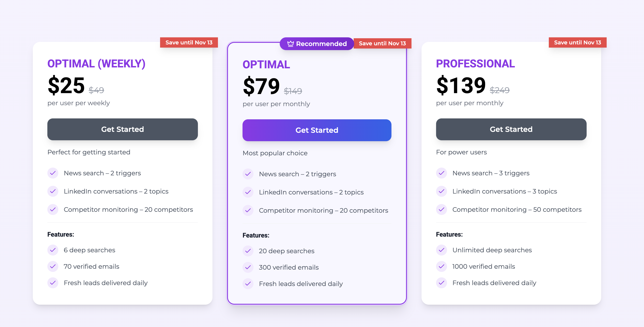Click the gradient Get Started button for Optimal
The height and width of the screenshot is (327, 644).
click(317, 130)
